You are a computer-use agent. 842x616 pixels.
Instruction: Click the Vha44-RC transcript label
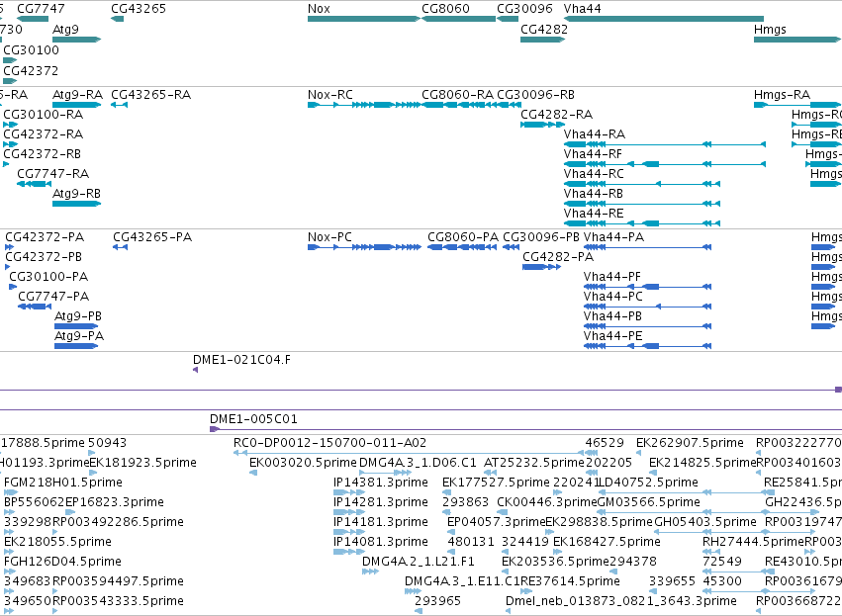point(594,174)
